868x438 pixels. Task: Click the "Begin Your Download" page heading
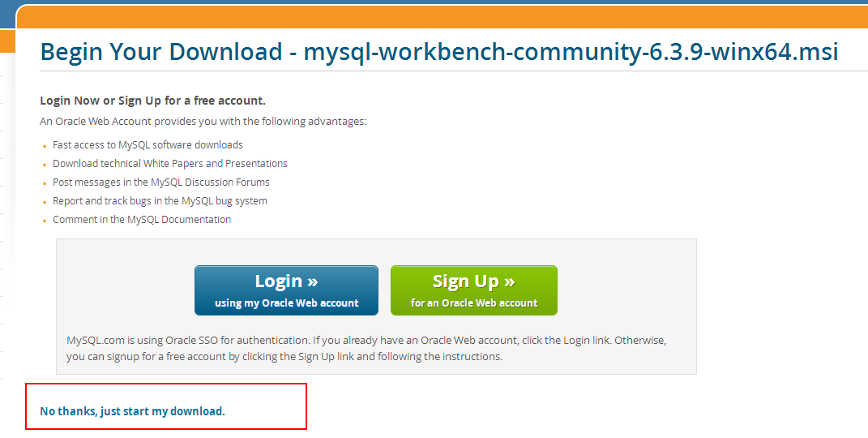click(439, 52)
